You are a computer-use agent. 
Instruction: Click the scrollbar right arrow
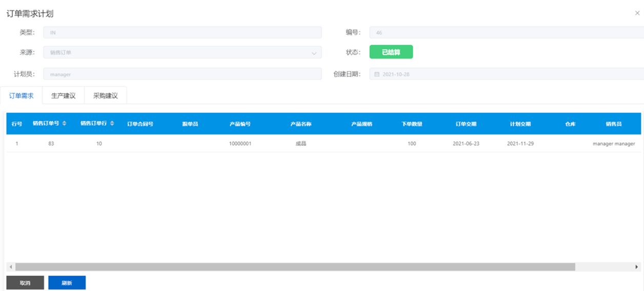point(637,267)
